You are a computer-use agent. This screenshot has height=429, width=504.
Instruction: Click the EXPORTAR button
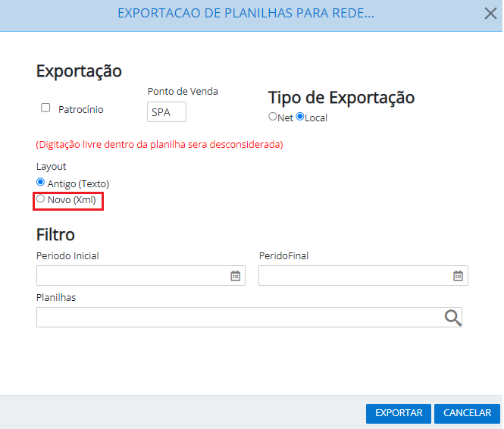[x=399, y=413]
